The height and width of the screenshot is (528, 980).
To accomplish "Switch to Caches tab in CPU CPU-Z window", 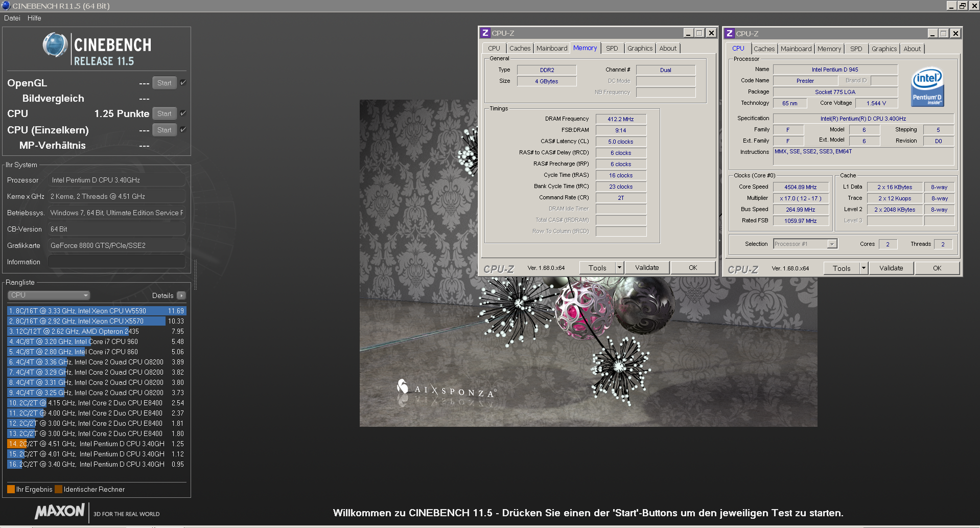I will [x=764, y=49].
